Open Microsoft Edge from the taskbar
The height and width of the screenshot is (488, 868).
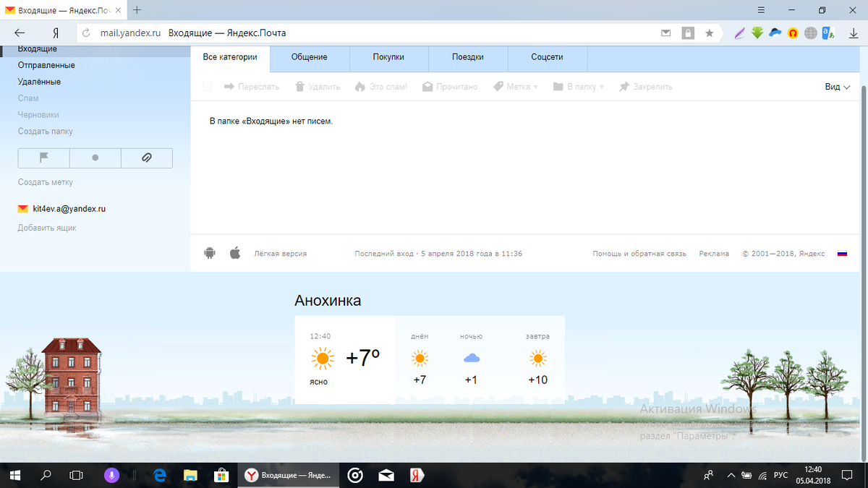click(x=160, y=475)
